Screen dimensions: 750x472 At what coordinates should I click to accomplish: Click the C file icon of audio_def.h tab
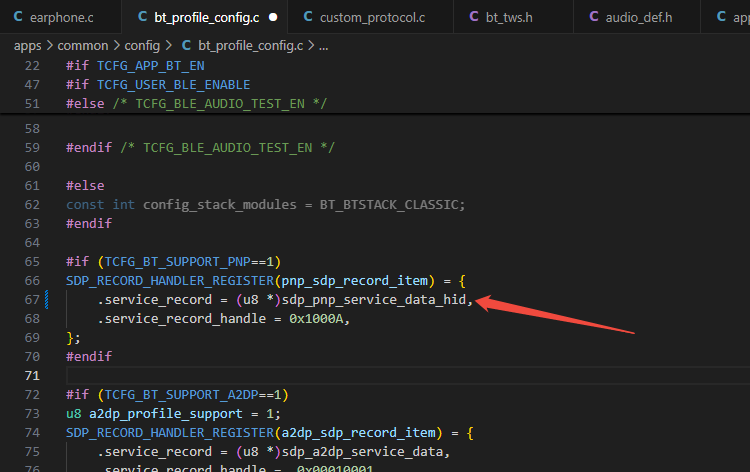594,17
